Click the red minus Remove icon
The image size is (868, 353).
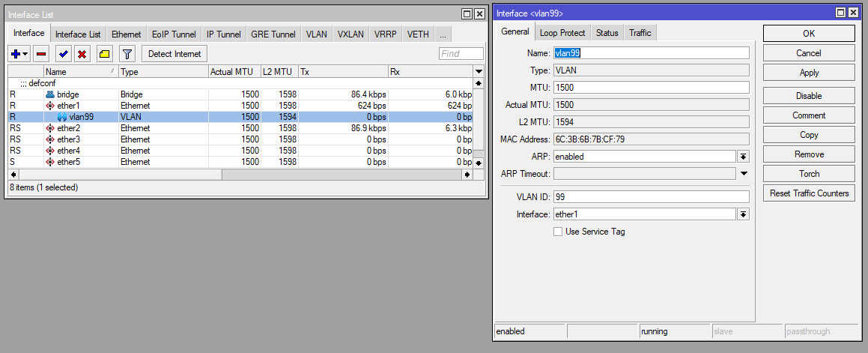coord(41,54)
